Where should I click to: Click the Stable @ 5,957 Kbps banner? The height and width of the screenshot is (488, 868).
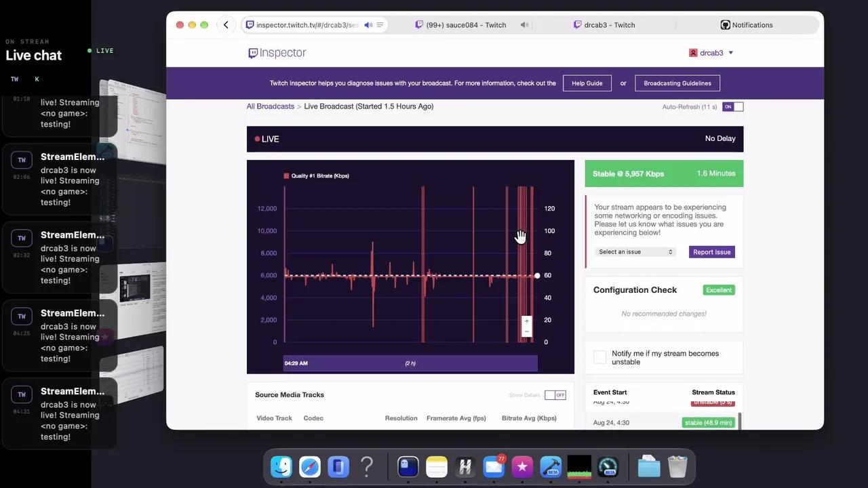(664, 174)
